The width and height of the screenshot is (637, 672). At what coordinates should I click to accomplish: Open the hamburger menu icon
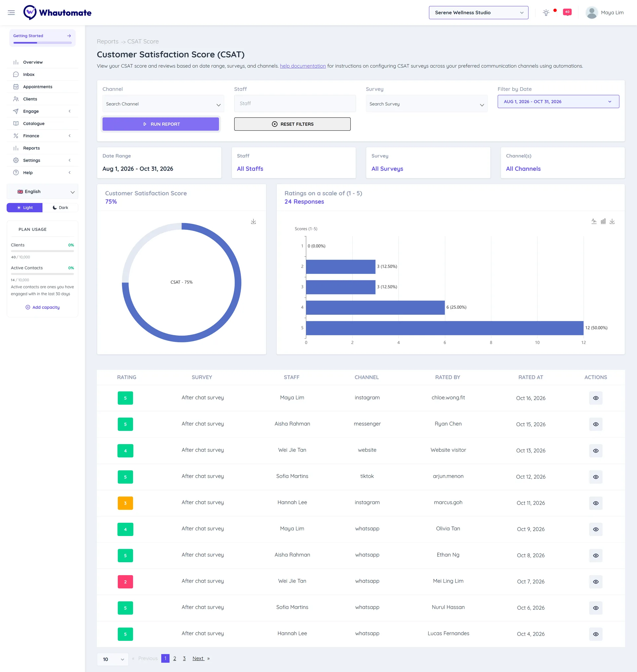pyautogui.click(x=11, y=13)
